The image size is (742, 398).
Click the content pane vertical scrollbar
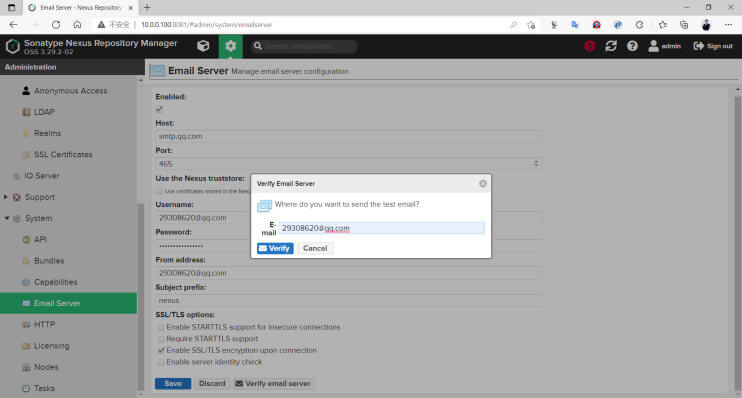737,241
